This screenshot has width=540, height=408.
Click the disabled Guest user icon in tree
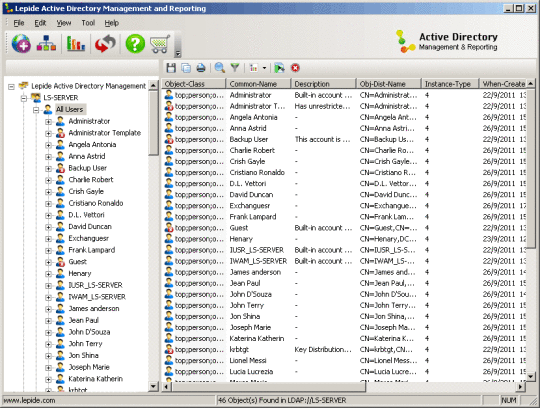point(60,262)
